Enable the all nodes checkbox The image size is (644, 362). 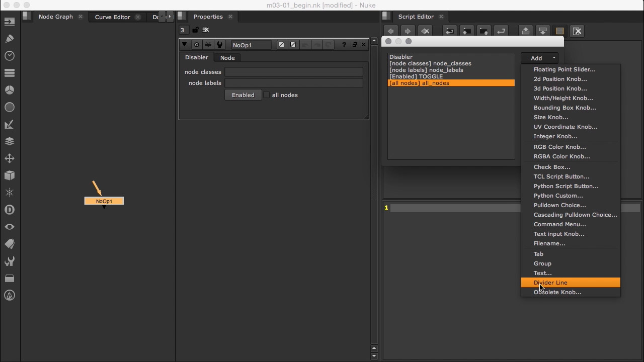point(267,95)
